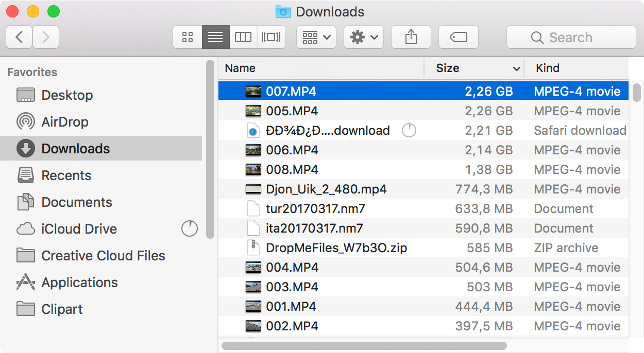Sort by the Kind column header
The width and height of the screenshot is (644, 353).
(577, 68)
